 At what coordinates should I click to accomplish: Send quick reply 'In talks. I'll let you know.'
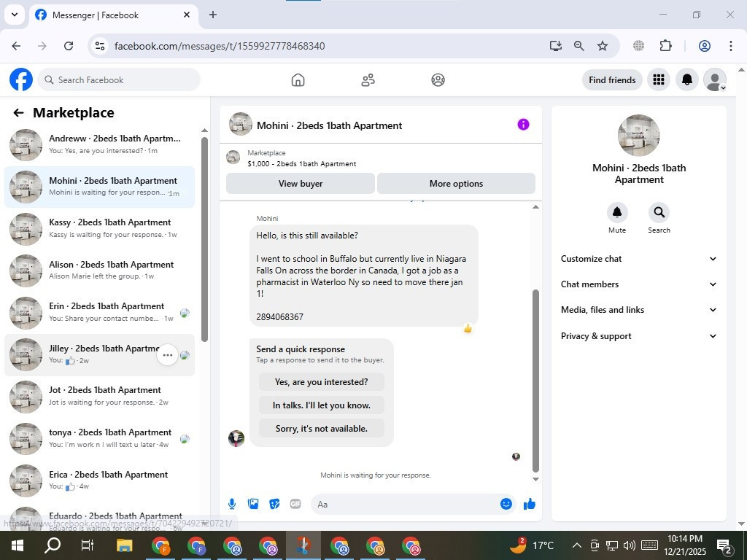[x=321, y=405]
